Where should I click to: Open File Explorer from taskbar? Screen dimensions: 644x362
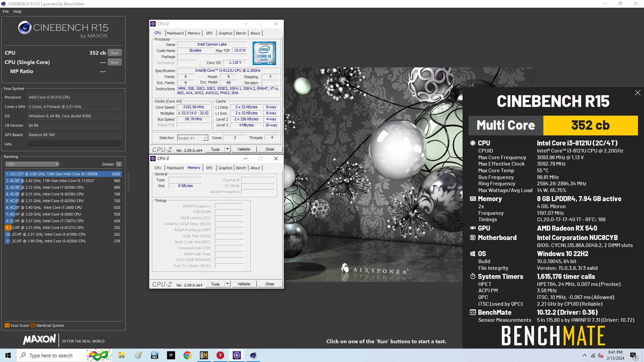[x=121, y=355]
